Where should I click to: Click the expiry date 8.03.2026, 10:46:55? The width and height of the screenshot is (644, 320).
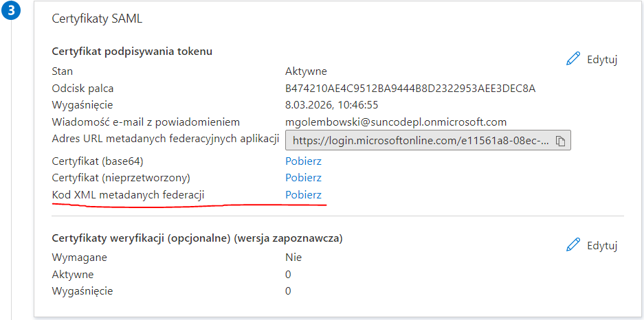[x=331, y=105]
